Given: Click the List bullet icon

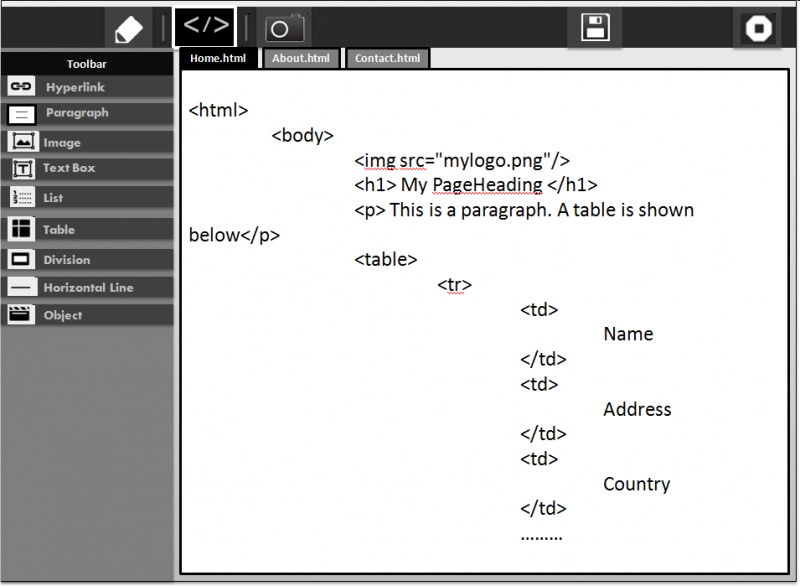Looking at the screenshot, I should (x=22, y=198).
